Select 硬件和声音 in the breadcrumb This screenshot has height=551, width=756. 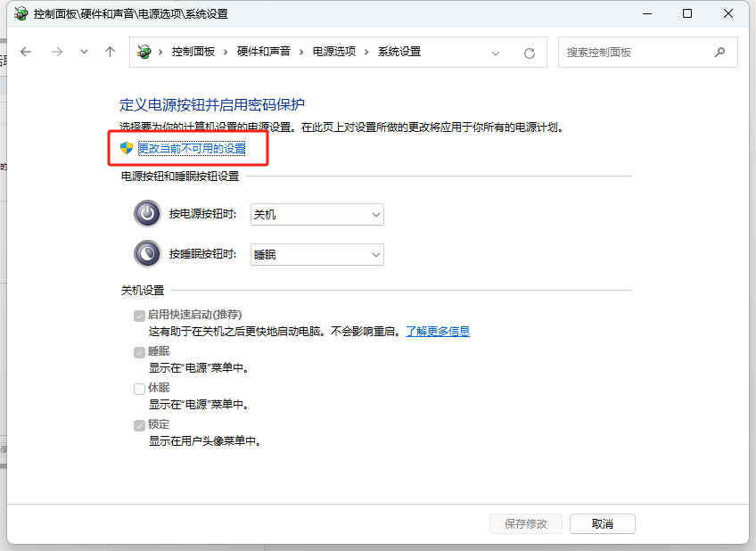pyautogui.click(x=263, y=53)
